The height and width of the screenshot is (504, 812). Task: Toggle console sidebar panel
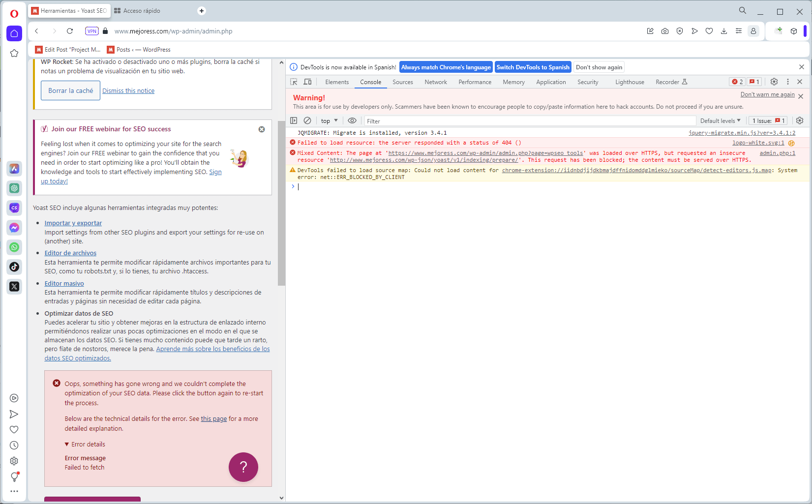(294, 120)
